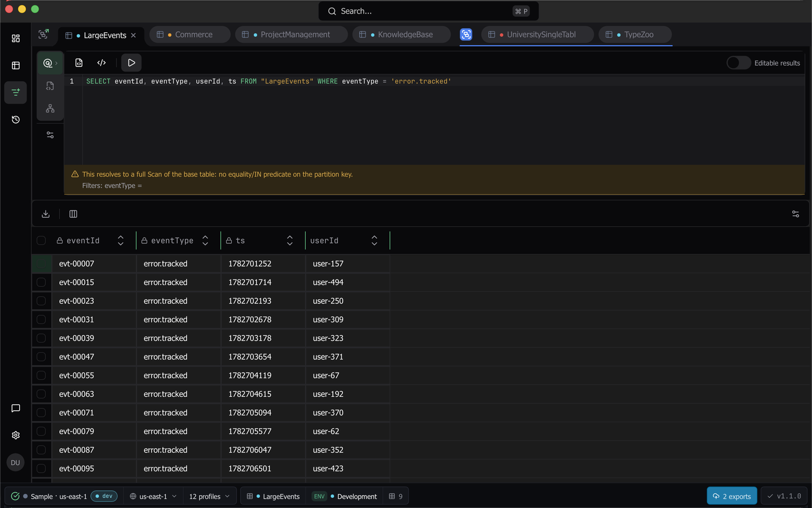The height and width of the screenshot is (508, 812).
Task: Select checkbox for row evt-00055
Action: pyautogui.click(x=41, y=375)
